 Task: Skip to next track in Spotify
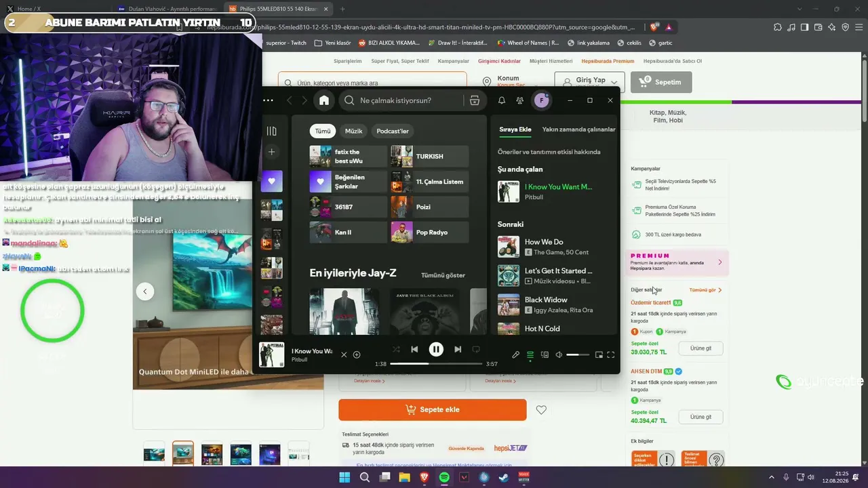point(458,350)
